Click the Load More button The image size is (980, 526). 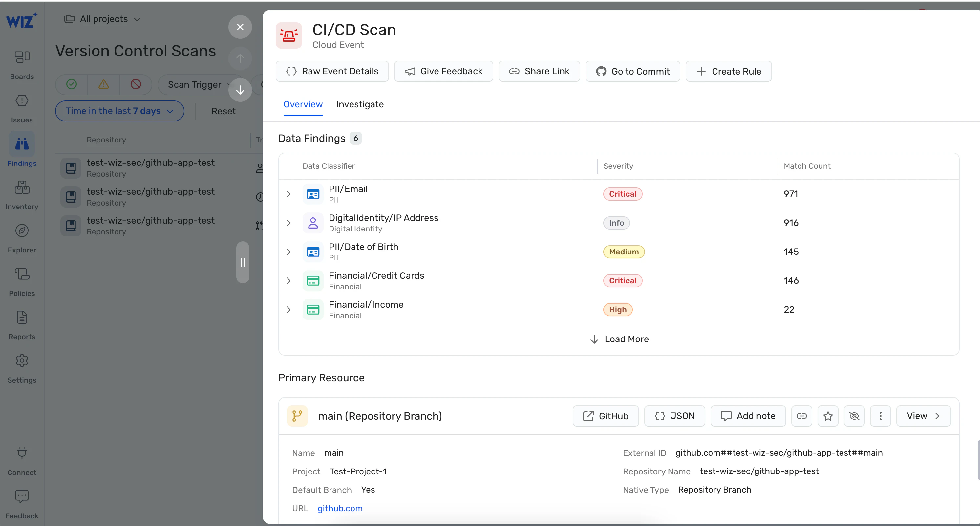pyautogui.click(x=619, y=339)
